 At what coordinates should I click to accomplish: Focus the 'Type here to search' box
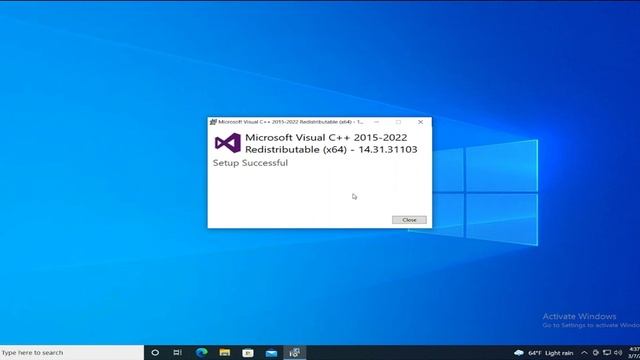point(72,353)
